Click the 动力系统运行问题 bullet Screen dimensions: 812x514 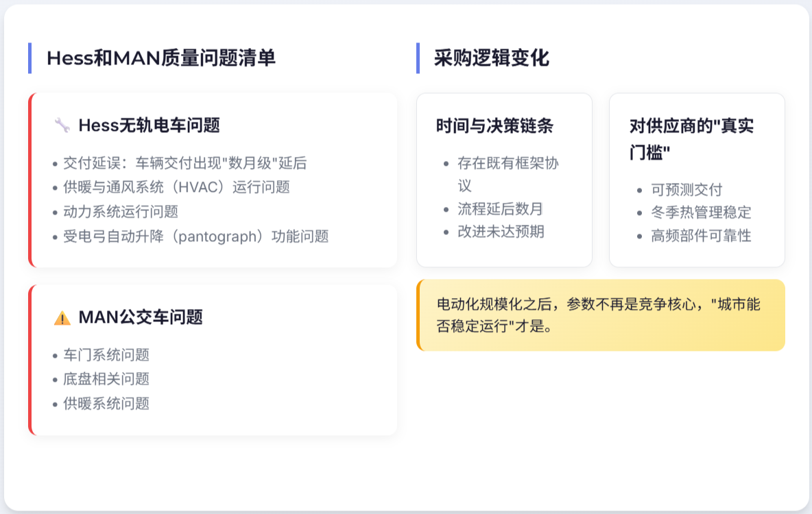pos(121,212)
